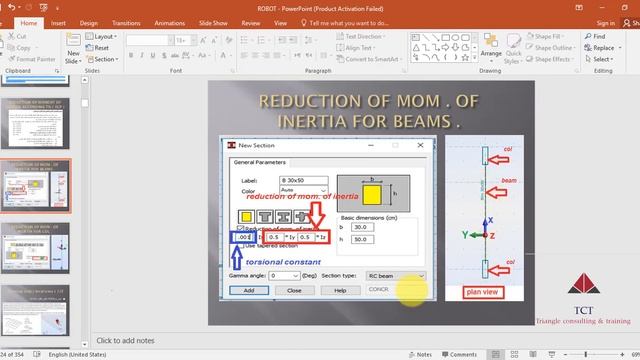Click the Undo arrow in the title bar
Screen dimensions: 640x360
tap(12, 7)
